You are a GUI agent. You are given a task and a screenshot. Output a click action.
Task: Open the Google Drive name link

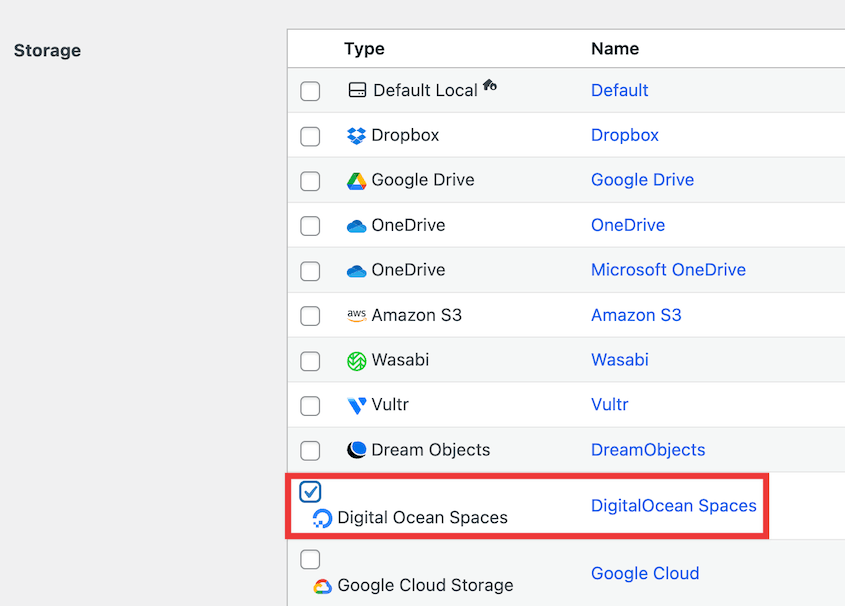tap(642, 179)
